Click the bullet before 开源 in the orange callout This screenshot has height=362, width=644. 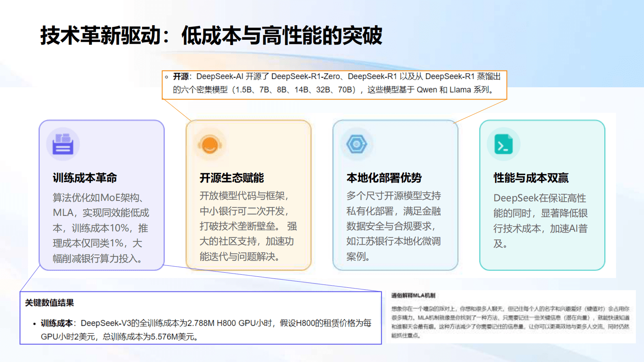tap(166, 77)
